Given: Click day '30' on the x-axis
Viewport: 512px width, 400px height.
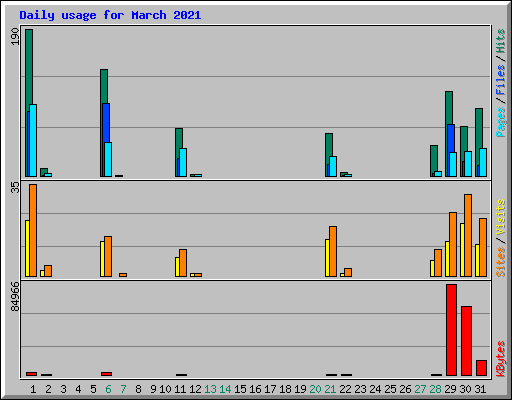Looking at the screenshot, I should tap(465, 389).
